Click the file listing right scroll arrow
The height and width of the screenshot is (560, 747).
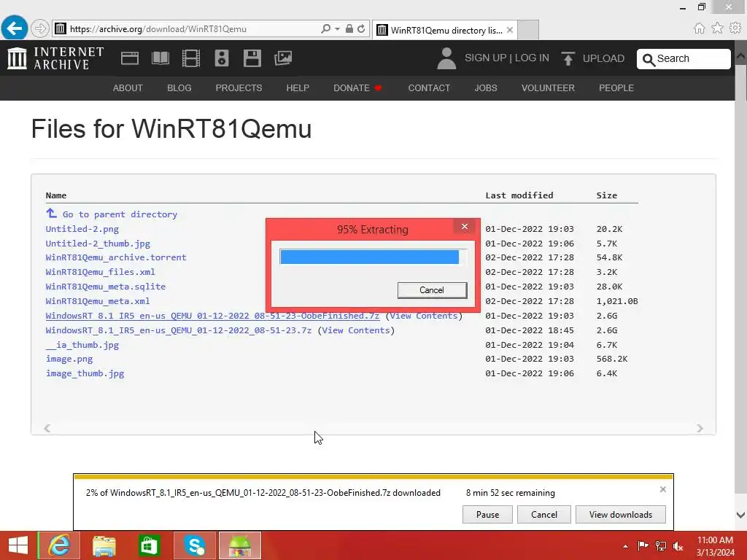700,428
